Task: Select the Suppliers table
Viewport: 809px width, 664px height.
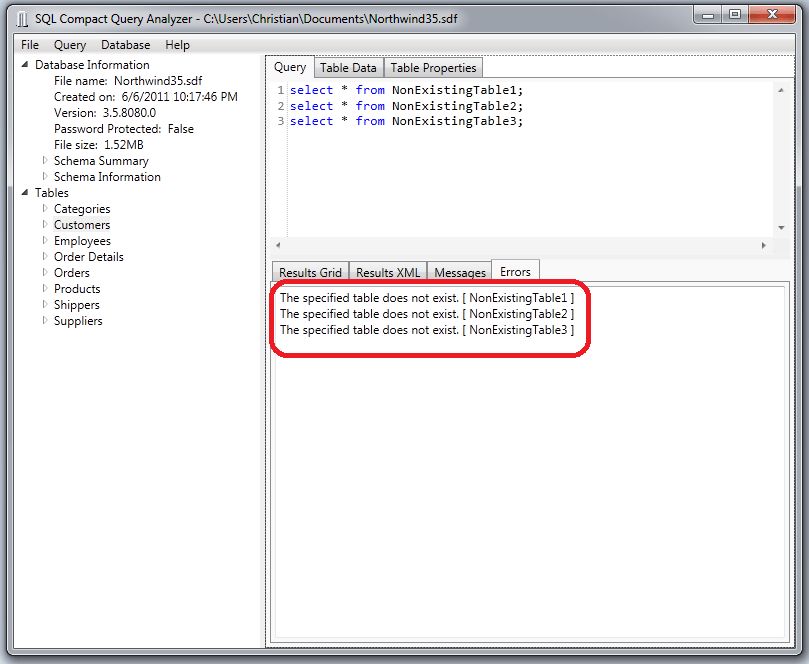Action: pyautogui.click(x=78, y=320)
